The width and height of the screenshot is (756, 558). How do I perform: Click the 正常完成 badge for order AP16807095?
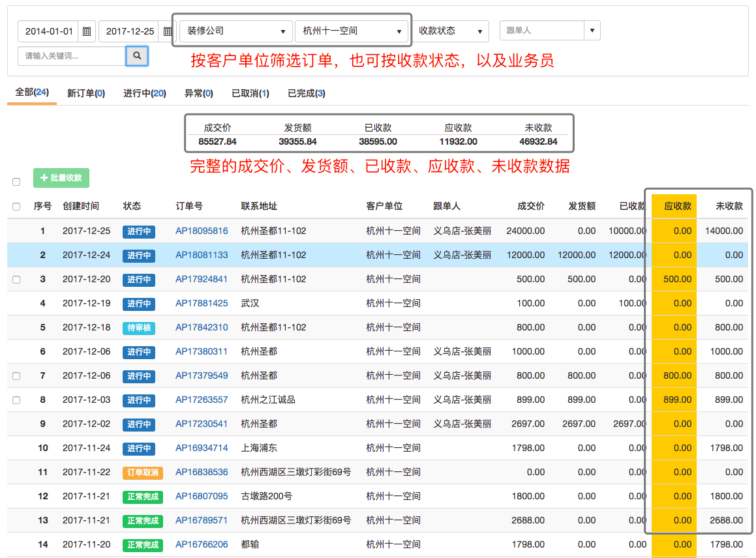143,497
